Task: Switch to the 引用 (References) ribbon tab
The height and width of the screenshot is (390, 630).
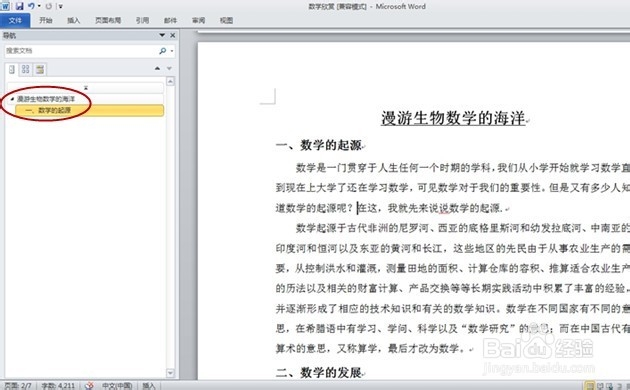Action: point(142,20)
